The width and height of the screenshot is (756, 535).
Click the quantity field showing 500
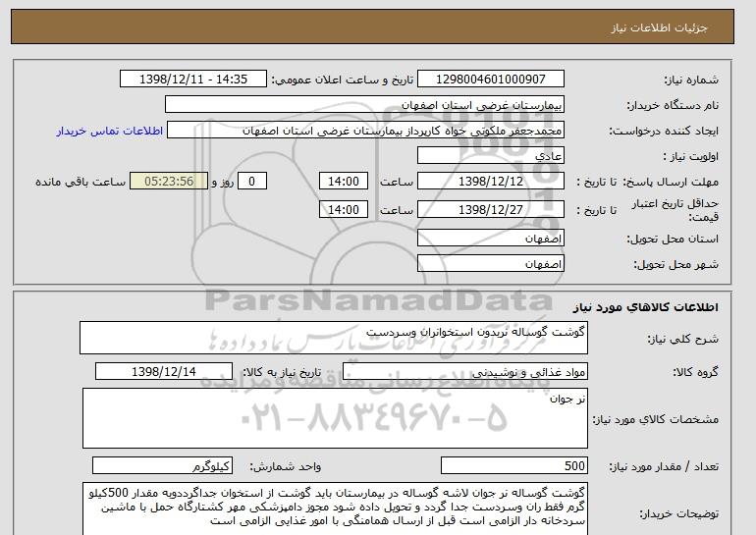[x=514, y=465]
